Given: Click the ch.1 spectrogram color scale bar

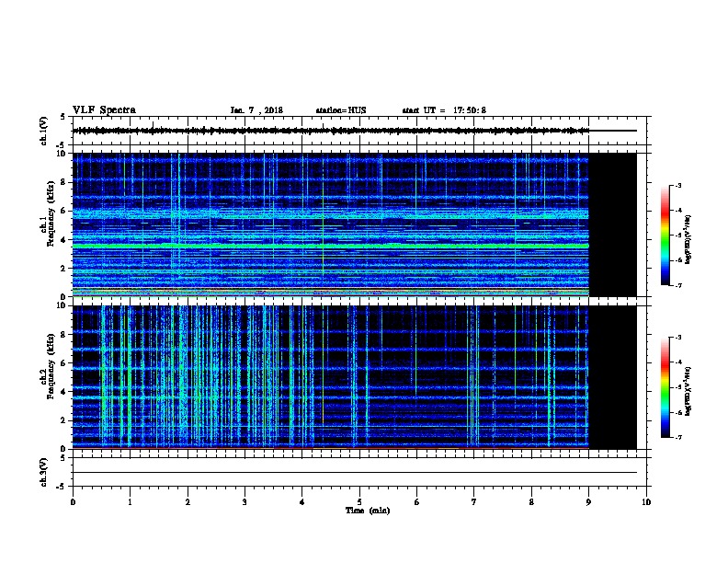Looking at the screenshot, I should [665, 236].
